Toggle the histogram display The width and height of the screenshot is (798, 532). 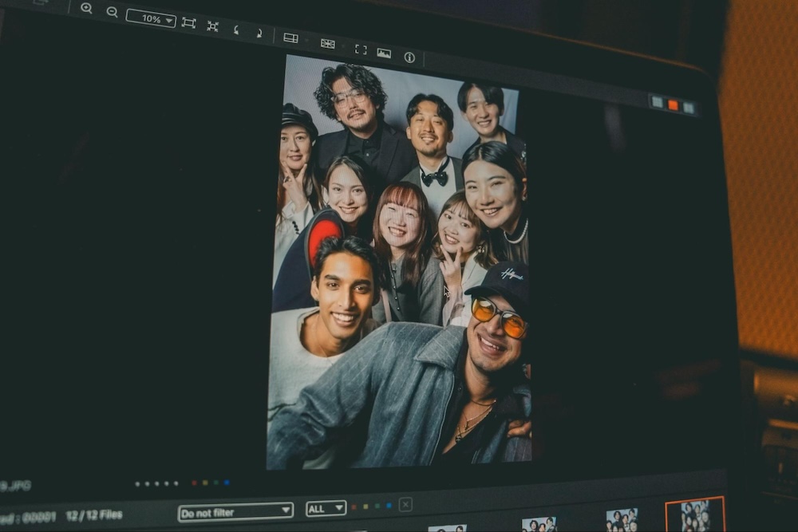pyautogui.click(x=384, y=53)
